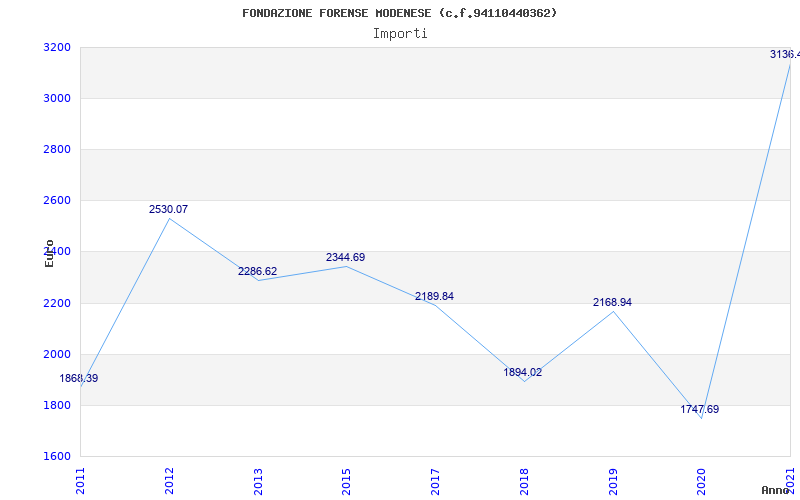Click x-axis year label 2015

click(x=346, y=481)
